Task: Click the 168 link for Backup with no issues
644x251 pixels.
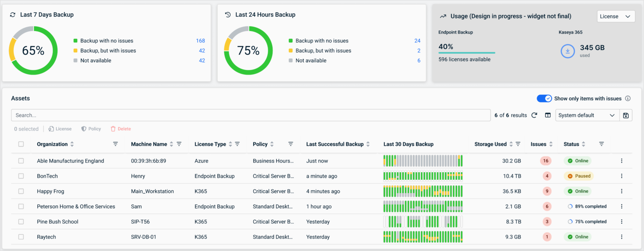Action: pos(200,41)
